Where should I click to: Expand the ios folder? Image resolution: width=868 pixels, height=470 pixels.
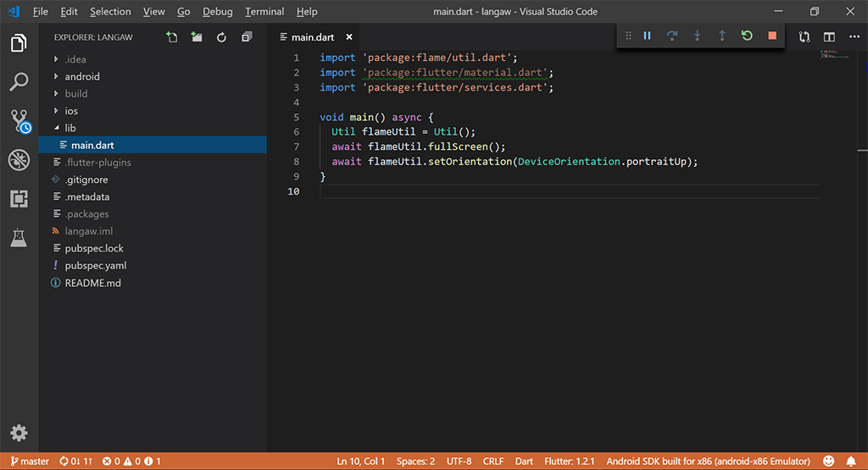71,111
